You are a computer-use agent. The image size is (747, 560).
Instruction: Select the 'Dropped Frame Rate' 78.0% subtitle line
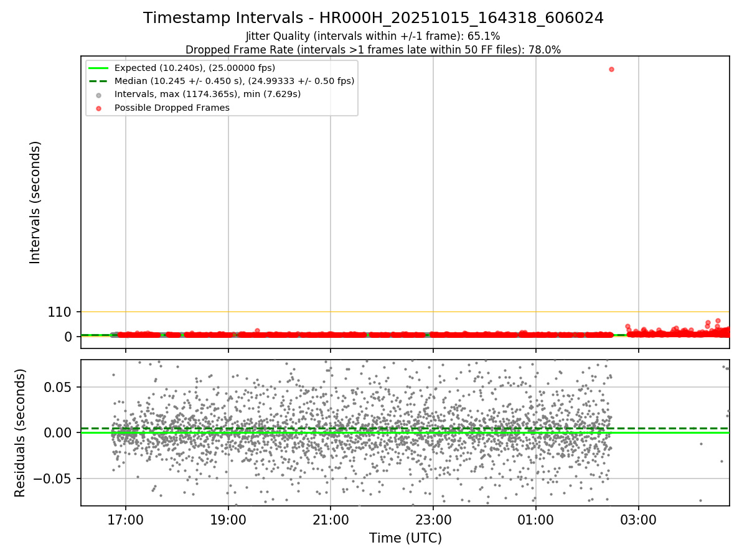click(x=373, y=50)
